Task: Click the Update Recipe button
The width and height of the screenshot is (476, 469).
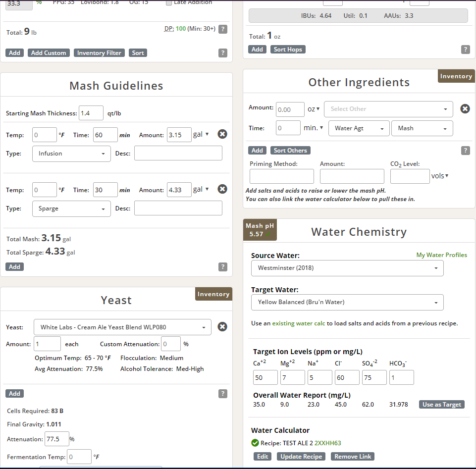Action: [301, 457]
